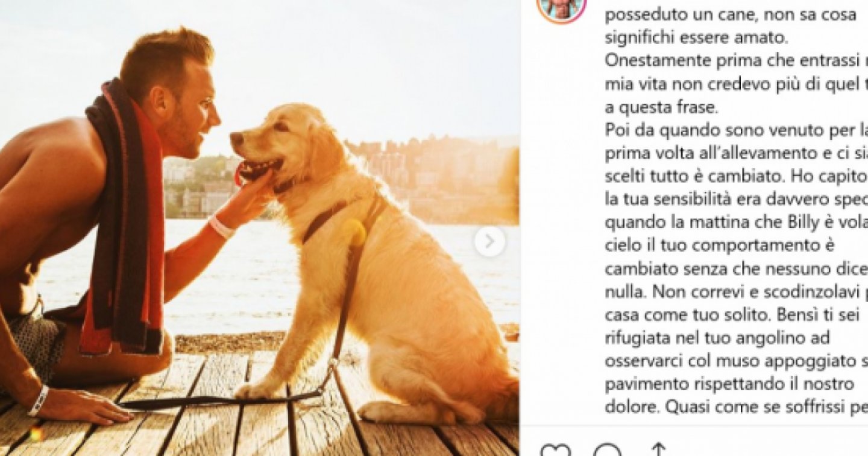
Task: Click the tennis ball on the dog's harness
Action: (354, 233)
